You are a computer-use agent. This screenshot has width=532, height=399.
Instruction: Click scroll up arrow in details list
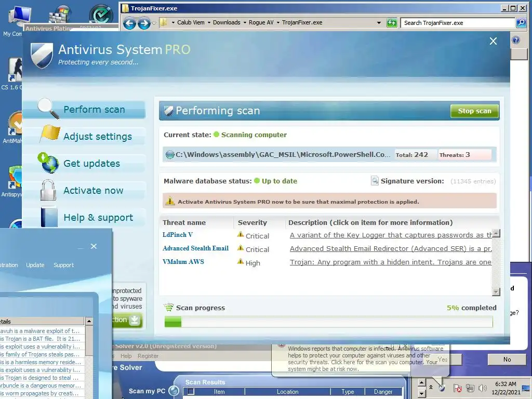point(89,321)
